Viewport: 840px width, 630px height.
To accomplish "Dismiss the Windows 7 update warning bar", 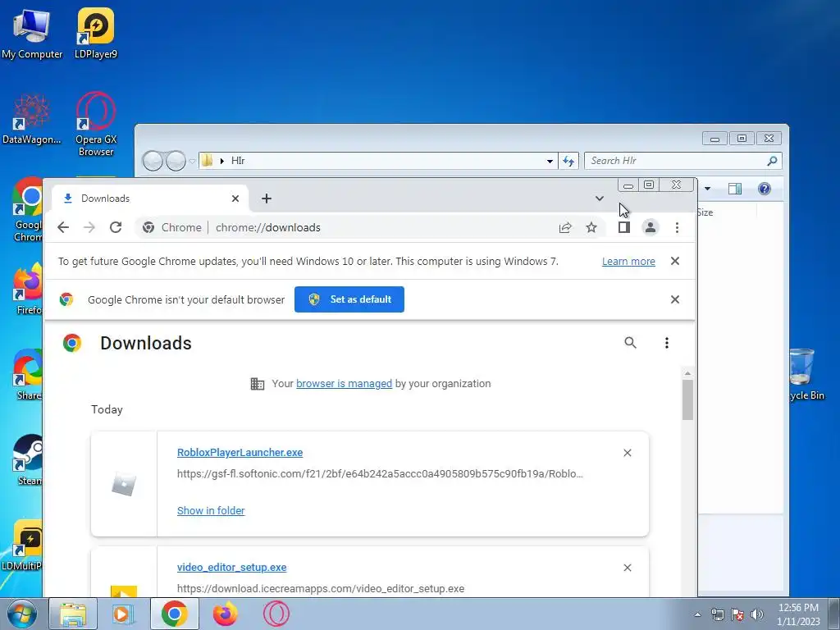I will click(675, 261).
